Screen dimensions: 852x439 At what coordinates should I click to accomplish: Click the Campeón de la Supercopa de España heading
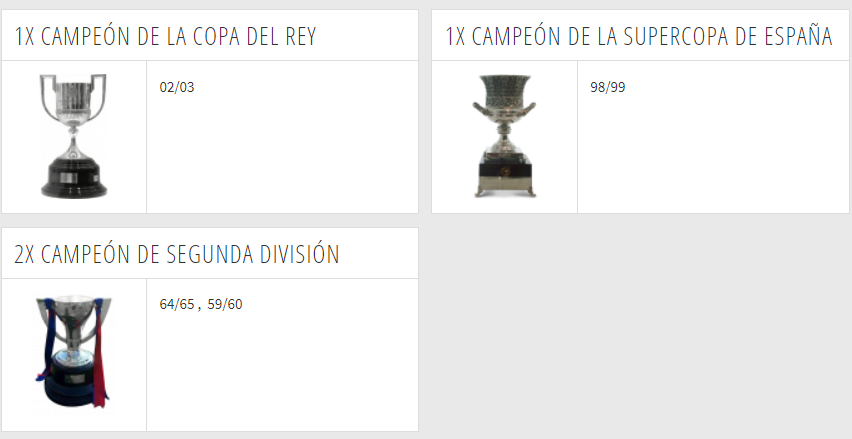pos(639,36)
